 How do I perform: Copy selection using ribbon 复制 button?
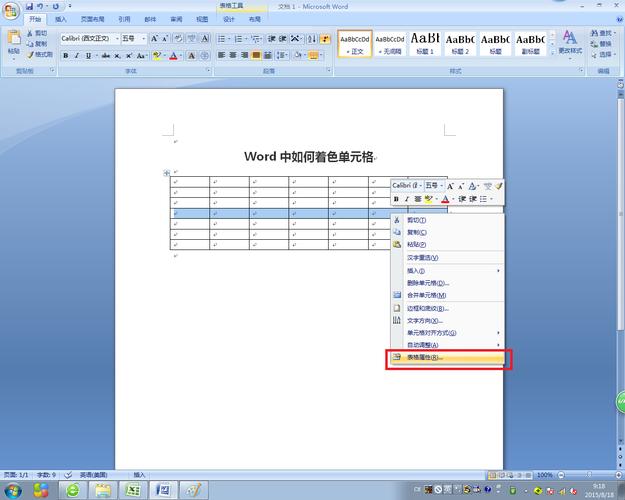[37, 43]
